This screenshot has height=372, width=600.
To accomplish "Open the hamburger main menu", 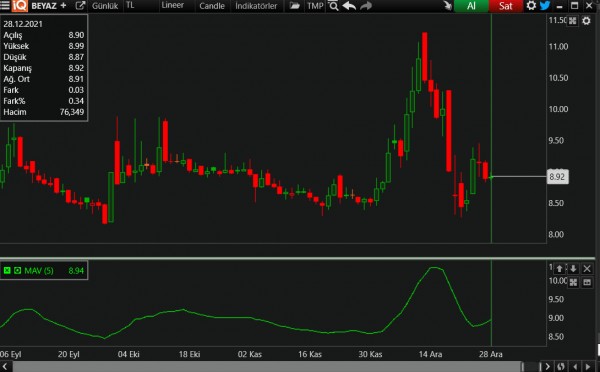I will [5, 5].
